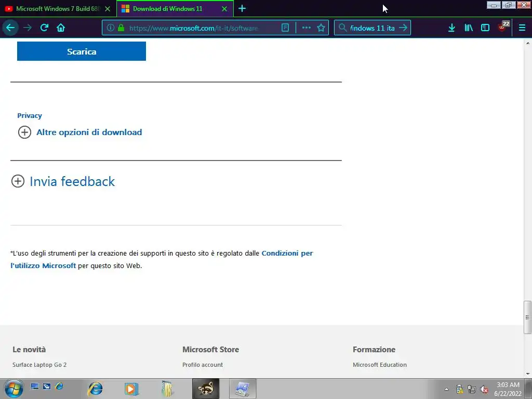Image resolution: width=532 pixels, height=399 pixels.
Task: Open the Altre opzioni di download link
Action: pyautogui.click(x=89, y=132)
